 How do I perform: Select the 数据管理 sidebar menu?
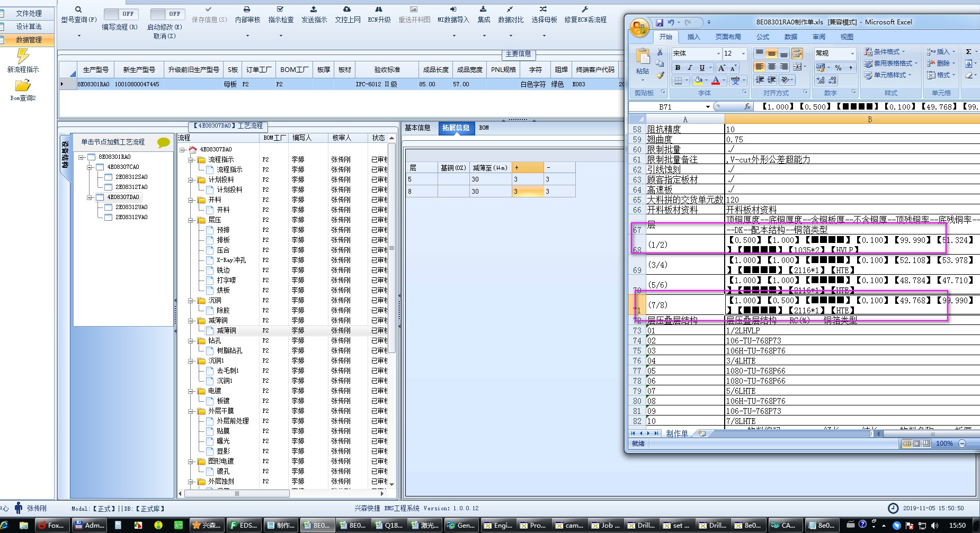(x=29, y=40)
